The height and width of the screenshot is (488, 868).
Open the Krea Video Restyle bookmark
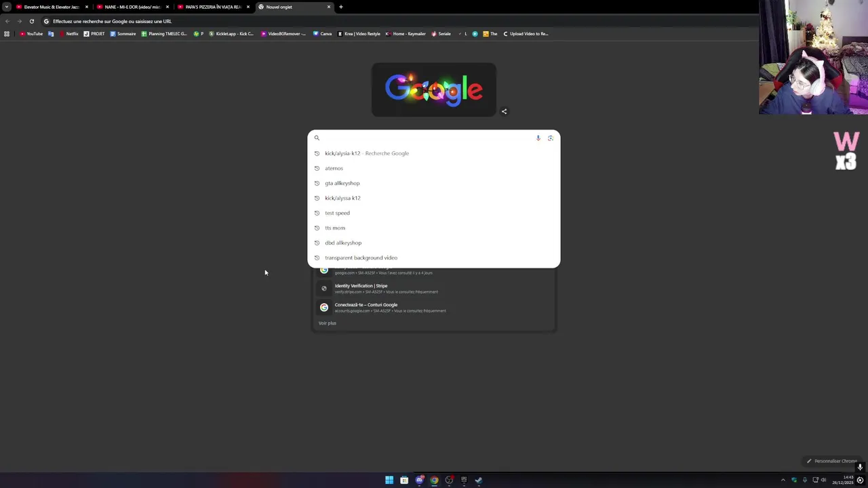359,34
